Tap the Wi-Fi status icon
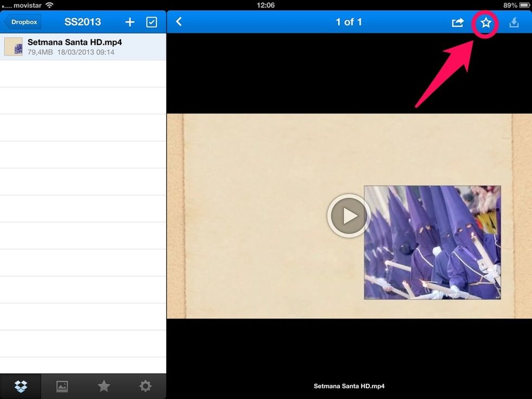532x399 pixels. (x=50, y=5)
